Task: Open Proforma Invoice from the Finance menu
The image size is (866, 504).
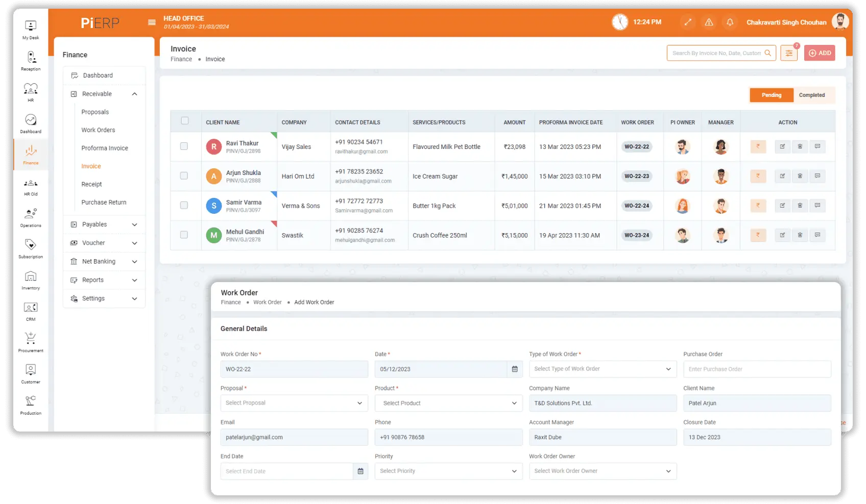Action: [105, 148]
